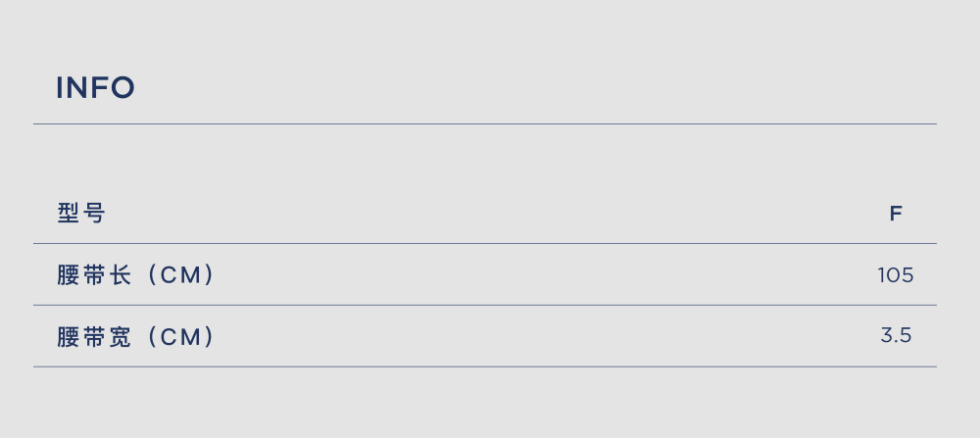The width and height of the screenshot is (980, 438).
Task: Select the 型号 row label
Action: 81,214
